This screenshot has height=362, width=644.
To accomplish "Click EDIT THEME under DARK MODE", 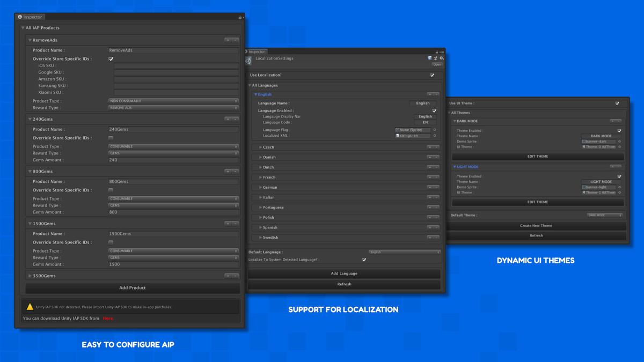I will coord(538,157).
